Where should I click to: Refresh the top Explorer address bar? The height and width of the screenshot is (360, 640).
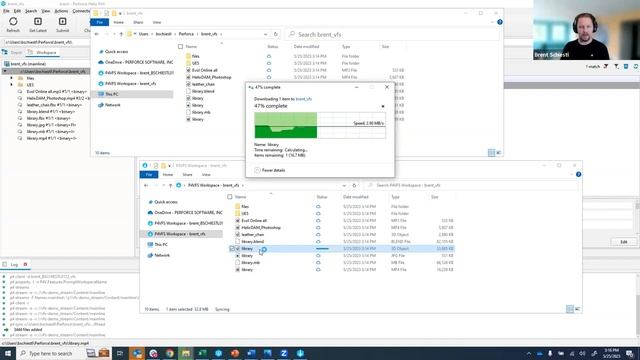[x=276, y=34]
